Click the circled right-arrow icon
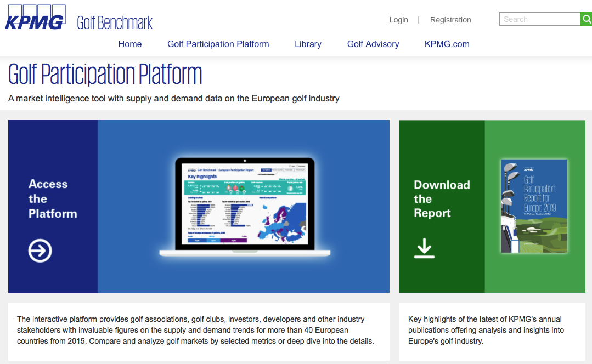Image resolution: width=592 pixels, height=364 pixels. (40, 251)
